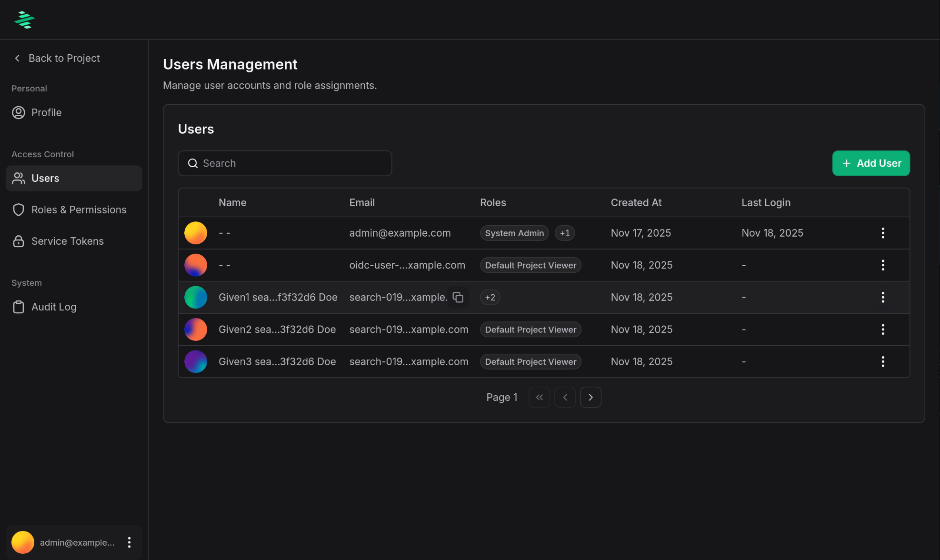
Task: Click Default Project Viewer badge for Given2
Action: [x=530, y=329]
